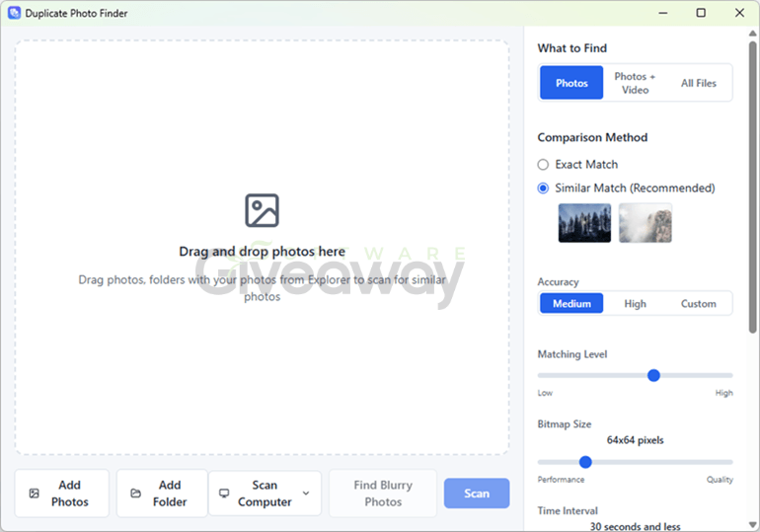Click the 'Drag and drop photos here' heading
The width and height of the screenshot is (760, 532).
pyautogui.click(x=262, y=252)
